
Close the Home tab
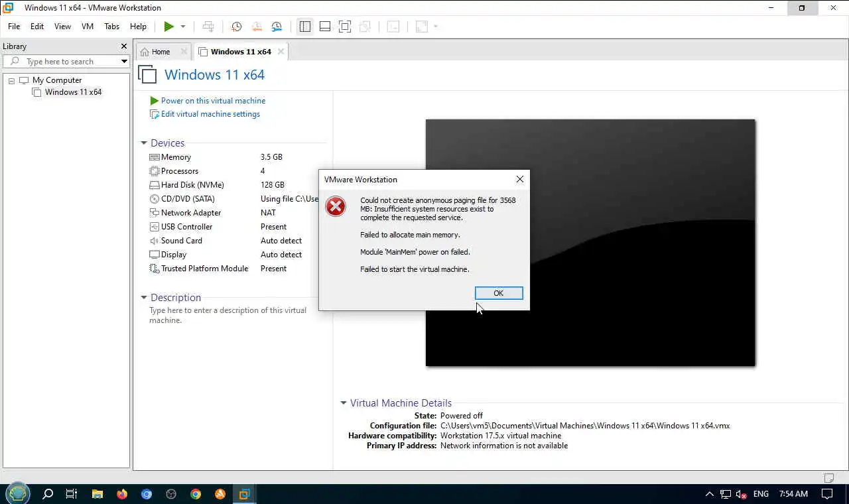coord(184,52)
